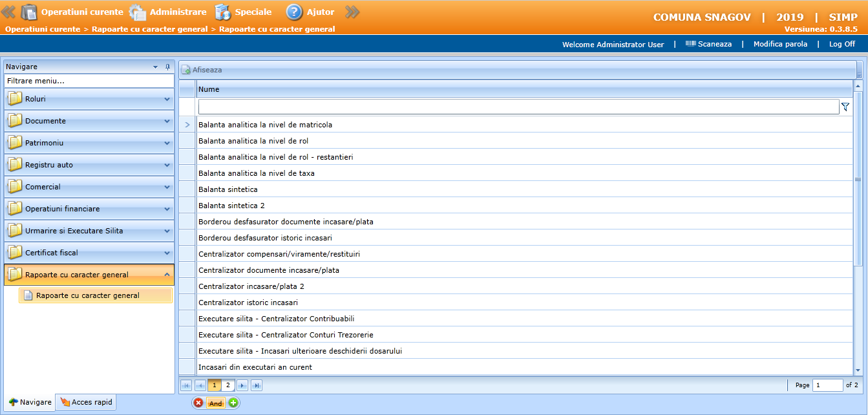Image resolution: width=868 pixels, height=415 pixels.
Task: Go to the last page of results
Action: pos(257,385)
